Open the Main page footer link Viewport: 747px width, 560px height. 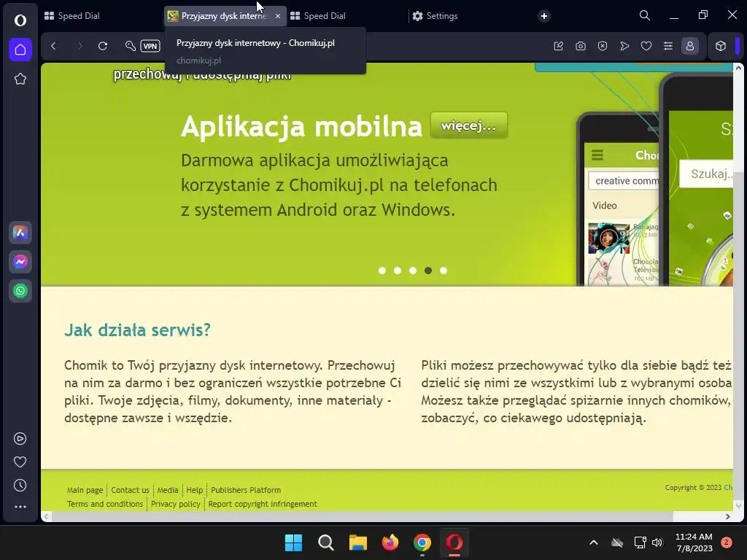tap(85, 490)
